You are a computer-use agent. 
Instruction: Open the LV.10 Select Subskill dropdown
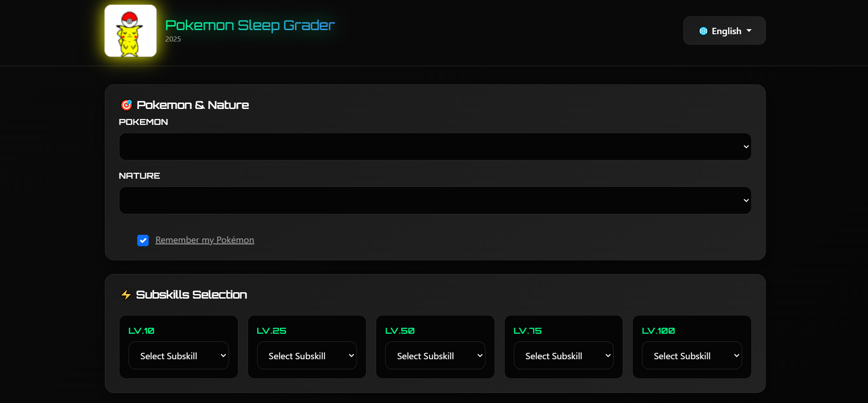pos(179,356)
